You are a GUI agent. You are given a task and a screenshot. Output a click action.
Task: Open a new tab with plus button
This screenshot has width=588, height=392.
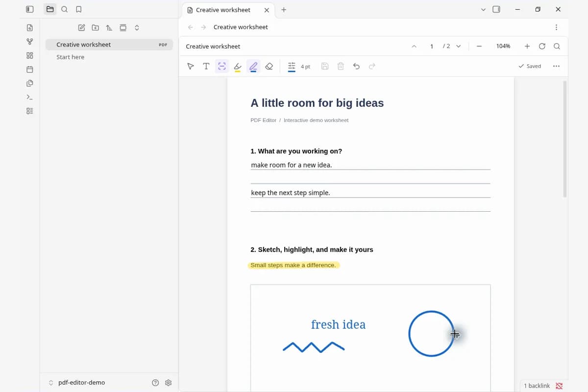(284, 10)
